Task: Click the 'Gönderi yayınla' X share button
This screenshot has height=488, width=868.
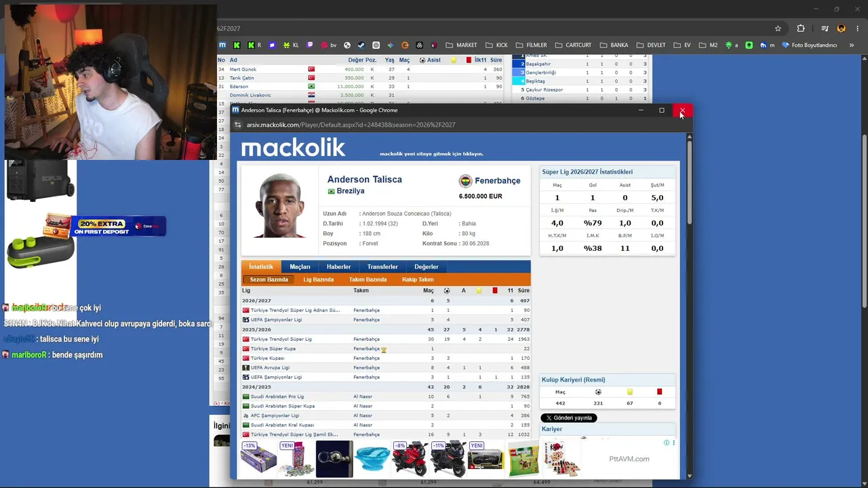Action: click(568, 418)
